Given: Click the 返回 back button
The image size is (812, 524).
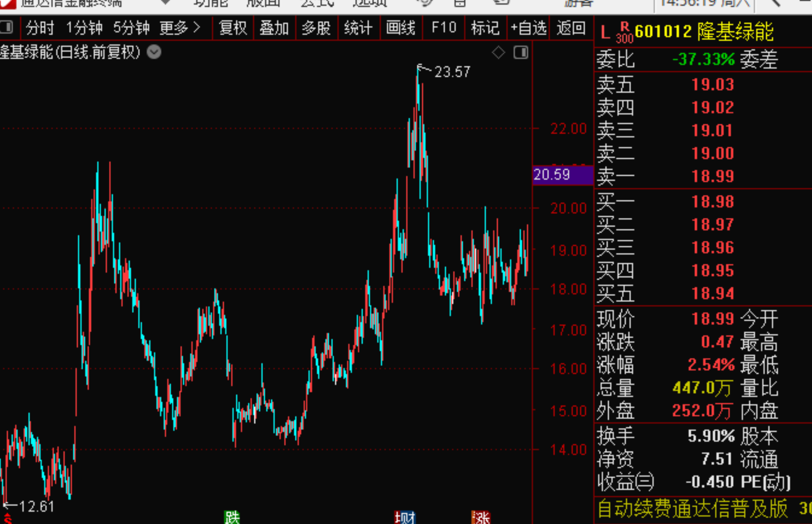Looking at the screenshot, I should pyautogui.click(x=571, y=28).
